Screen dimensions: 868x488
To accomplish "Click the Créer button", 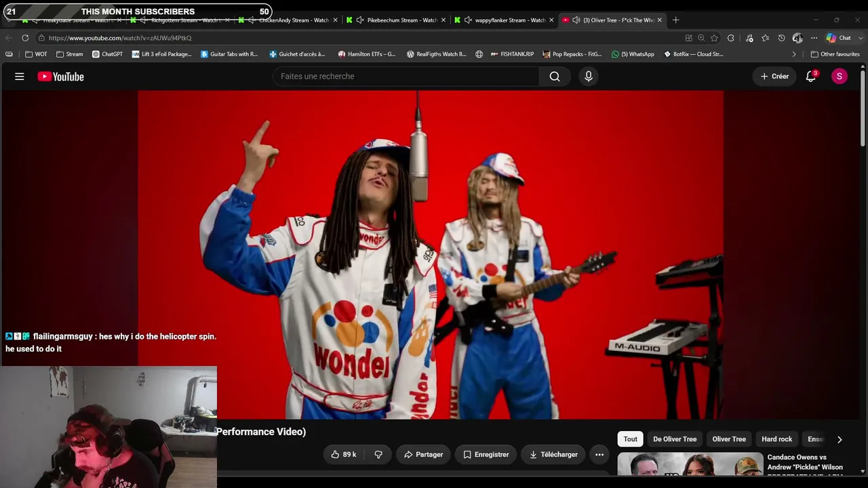I will tap(774, 77).
